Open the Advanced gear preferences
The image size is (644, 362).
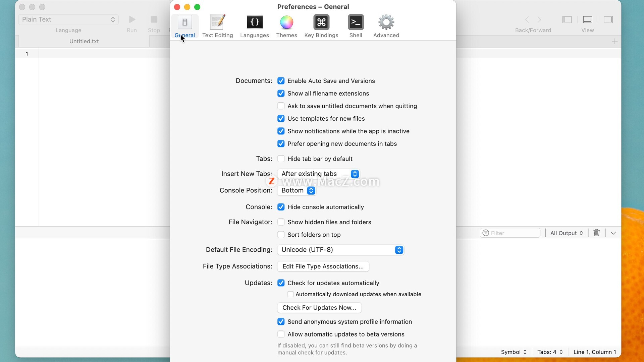click(x=386, y=22)
